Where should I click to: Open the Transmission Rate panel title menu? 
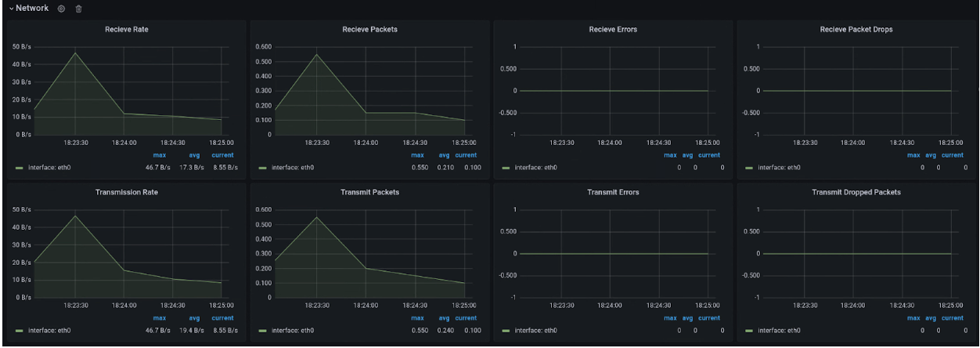126,193
